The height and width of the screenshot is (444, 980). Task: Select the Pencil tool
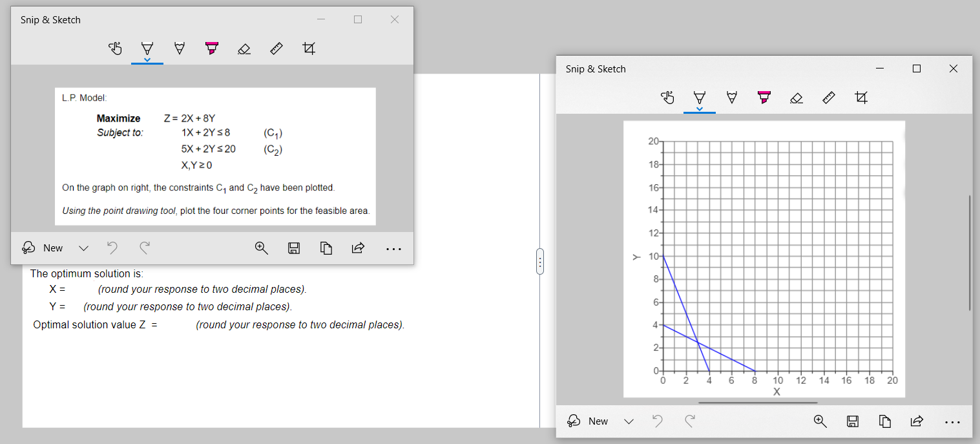coord(179,48)
